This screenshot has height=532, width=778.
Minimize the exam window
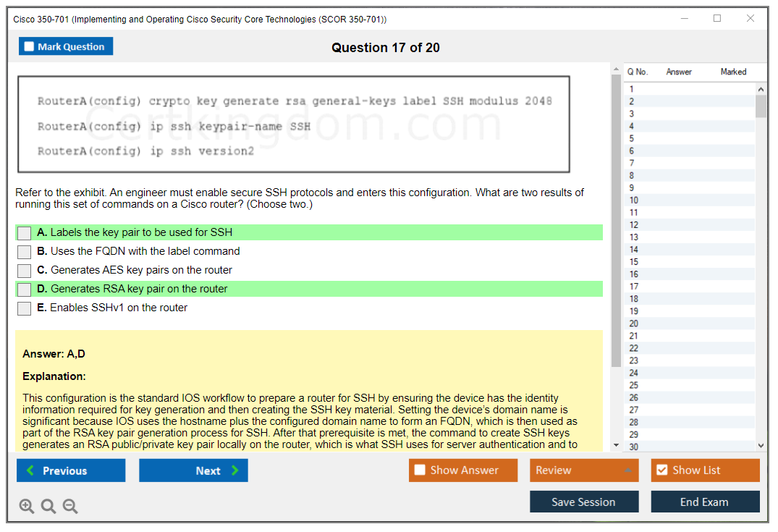(684, 19)
